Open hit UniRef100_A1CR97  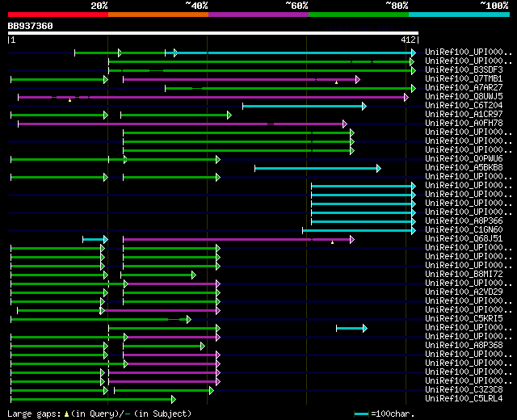click(464, 115)
